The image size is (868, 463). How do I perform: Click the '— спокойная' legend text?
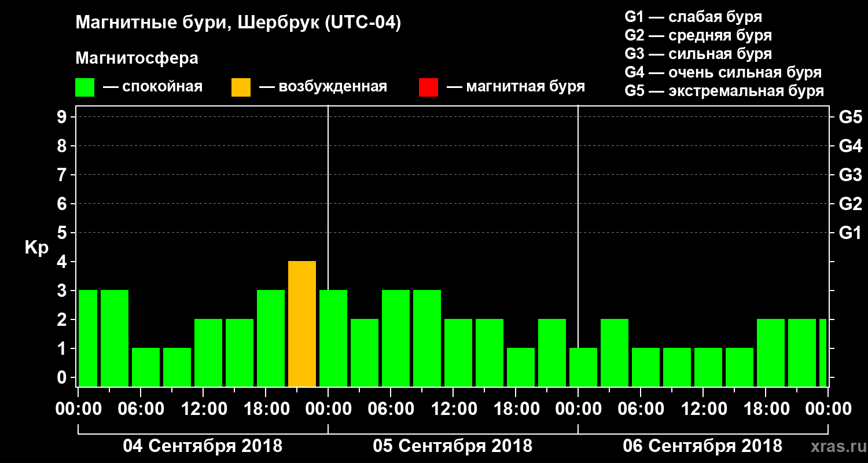point(153,87)
